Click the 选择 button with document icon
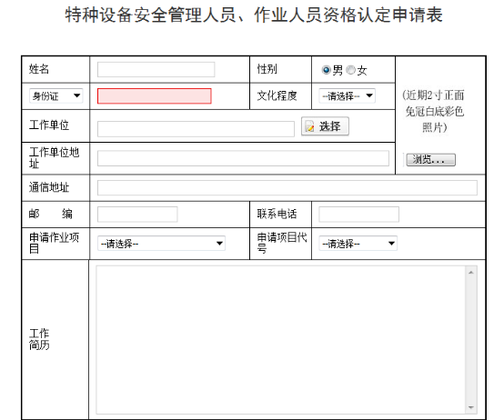Screen dimensions: 504x420 [x=325, y=126]
